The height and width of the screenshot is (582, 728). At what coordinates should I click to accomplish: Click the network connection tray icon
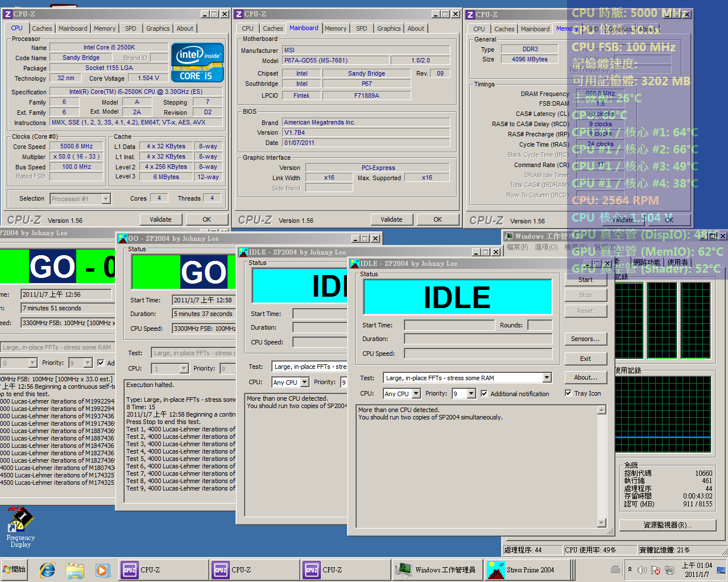click(x=669, y=570)
